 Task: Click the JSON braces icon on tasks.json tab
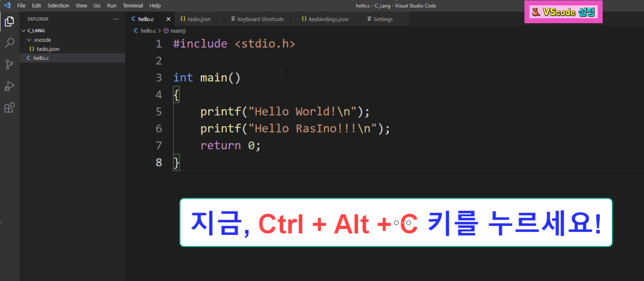point(183,19)
